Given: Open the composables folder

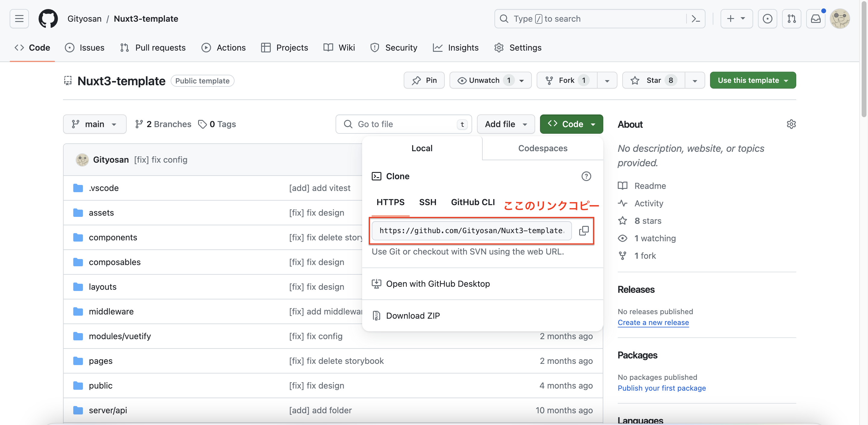Looking at the screenshot, I should click(115, 262).
